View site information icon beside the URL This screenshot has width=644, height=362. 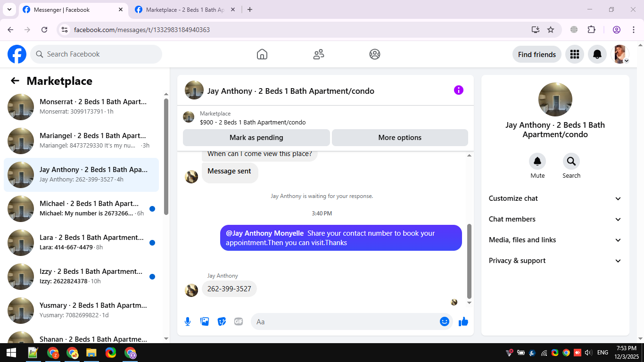pyautogui.click(x=65, y=30)
